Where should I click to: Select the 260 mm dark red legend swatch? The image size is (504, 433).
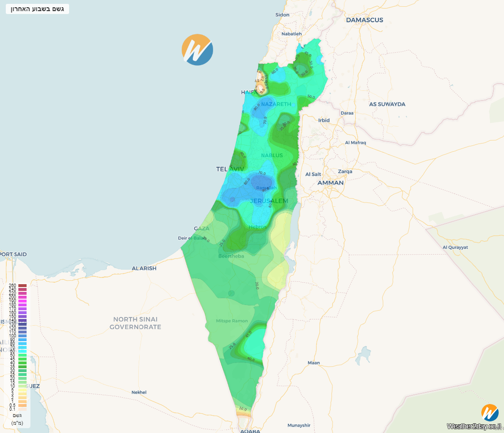pyautogui.click(x=22, y=286)
